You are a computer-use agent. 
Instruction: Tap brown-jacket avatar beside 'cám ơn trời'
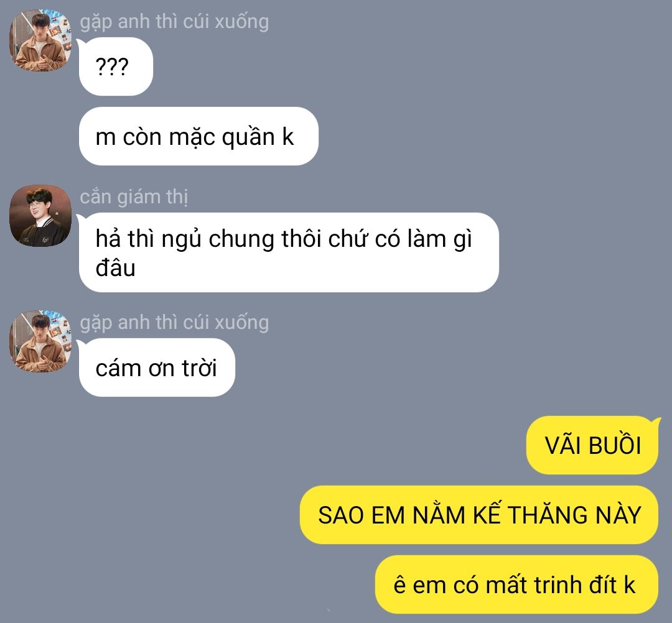coord(40,341)
